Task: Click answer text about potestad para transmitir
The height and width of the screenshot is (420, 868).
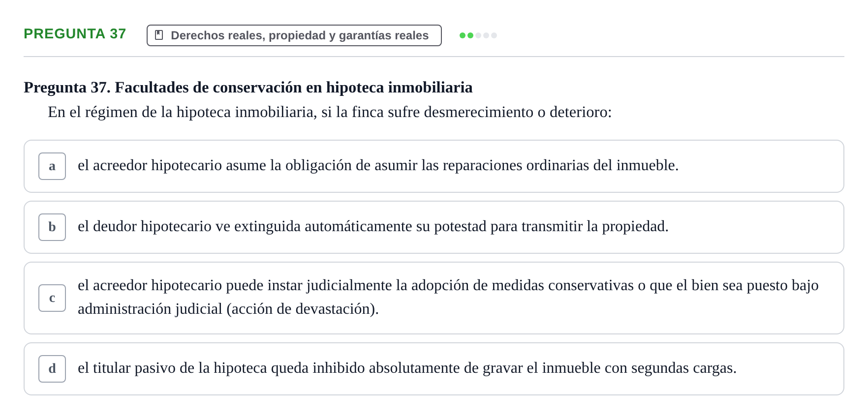Action: coord(373,226)
